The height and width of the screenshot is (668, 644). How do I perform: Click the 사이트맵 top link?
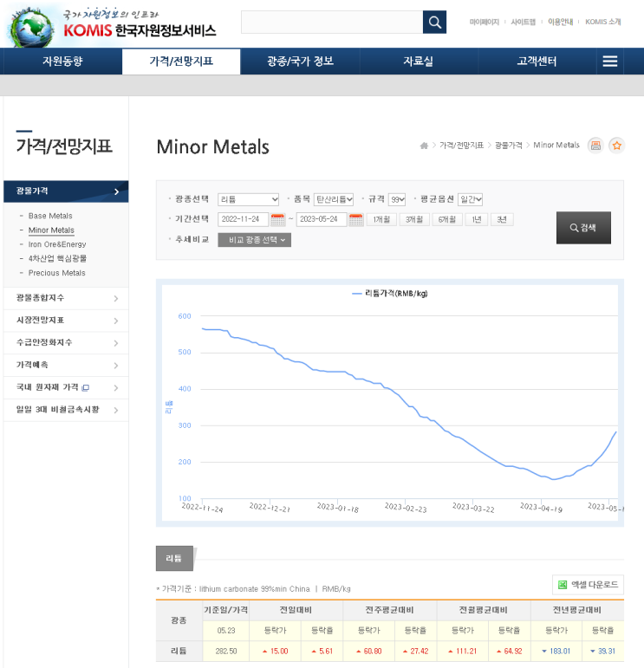[x=523, y=22]
